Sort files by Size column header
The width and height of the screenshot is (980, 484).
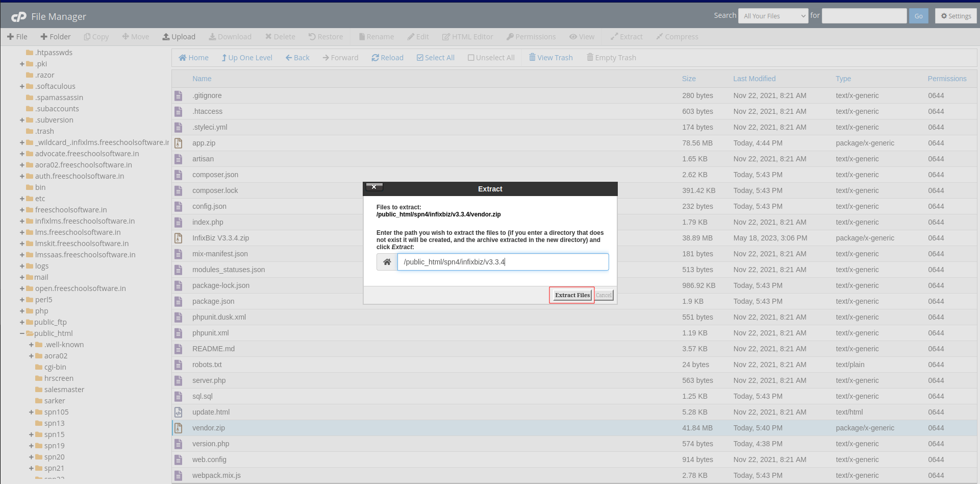[689, 79]
